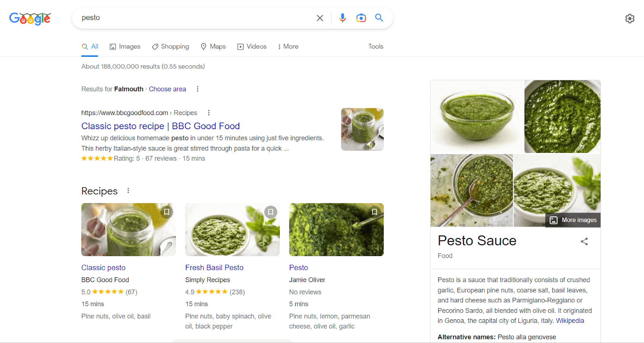Open the Wikipedia link in Pesto description

[570, 321]
